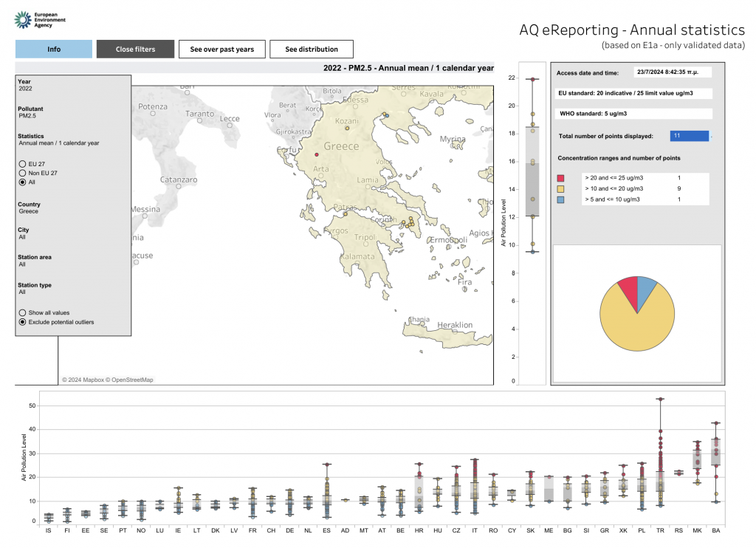
Task: Click the TR box plot highest data point
Action: point(660,400)
